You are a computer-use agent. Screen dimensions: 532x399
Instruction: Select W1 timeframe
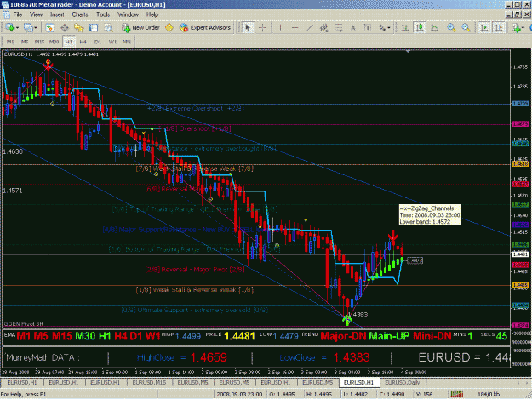tap(112, 42)
